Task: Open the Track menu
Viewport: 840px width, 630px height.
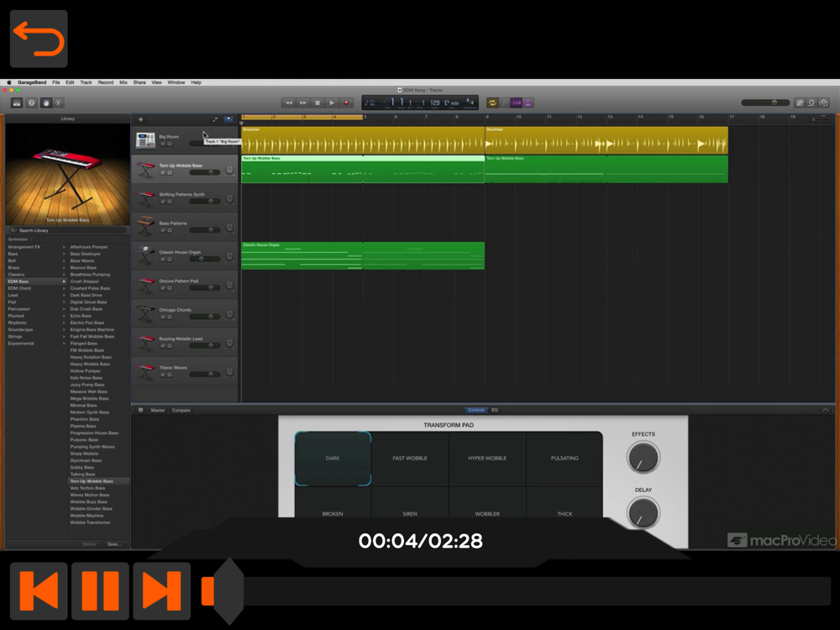Action: pos(86,82)
